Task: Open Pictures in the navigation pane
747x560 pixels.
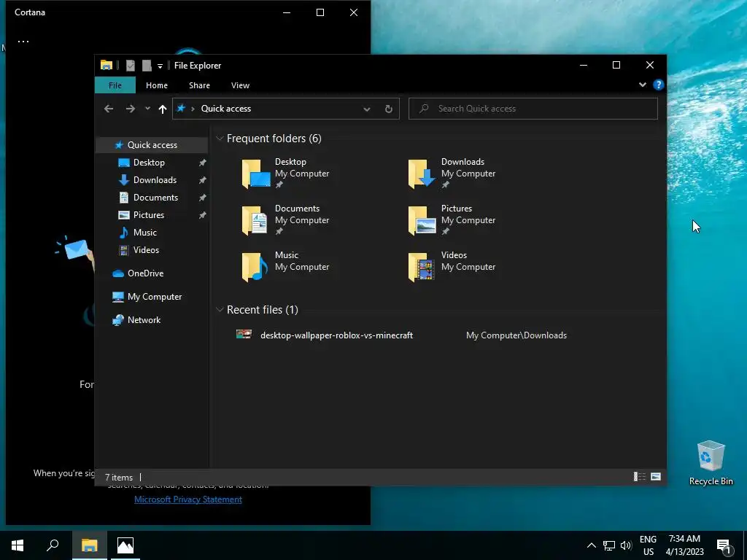Action: (149, 215)
